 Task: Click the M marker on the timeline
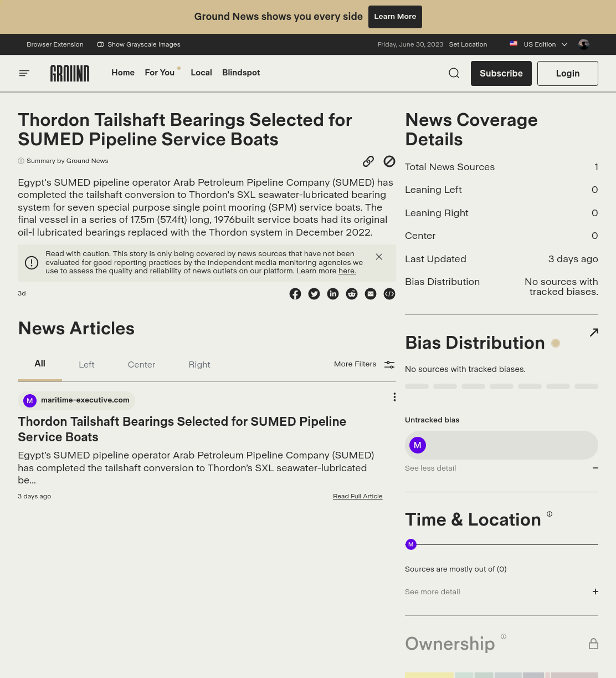(411, 544)
